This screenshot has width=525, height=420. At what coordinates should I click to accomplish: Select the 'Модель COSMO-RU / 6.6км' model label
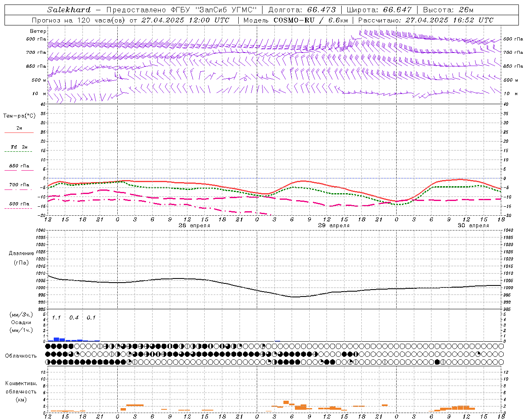pos(295,20)
